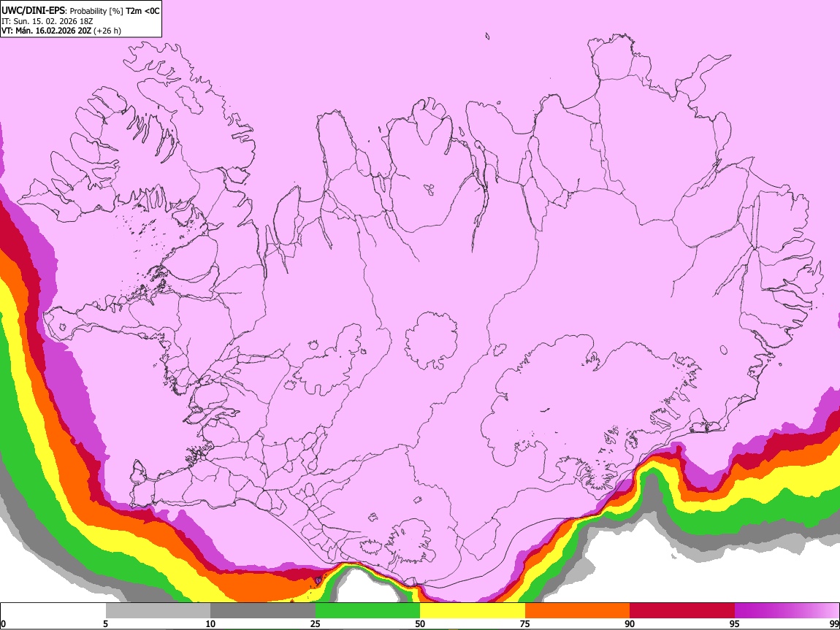Click the UWC/DINI-EPS title text

coord(34,11)
